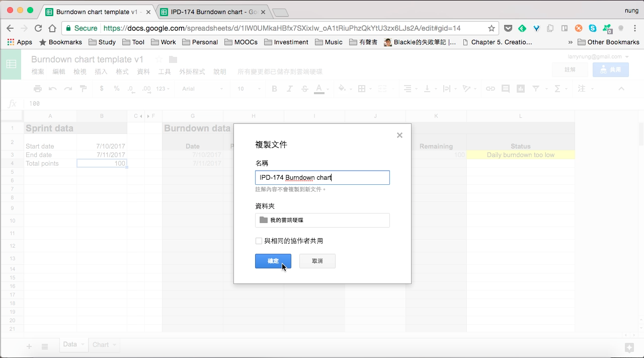
Task: Switch to the Chart sheet tab
Action: (x=101, y=344)
